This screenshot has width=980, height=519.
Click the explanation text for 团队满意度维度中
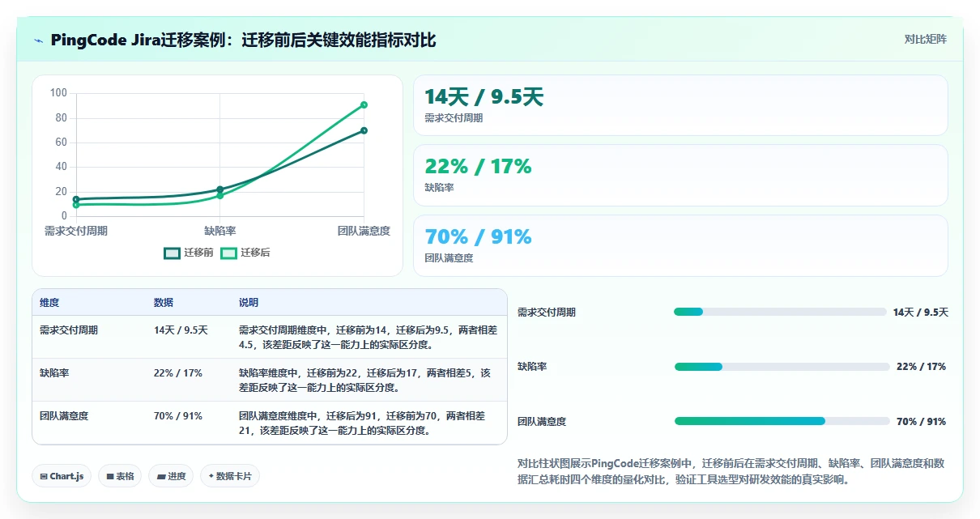[362, 423]
